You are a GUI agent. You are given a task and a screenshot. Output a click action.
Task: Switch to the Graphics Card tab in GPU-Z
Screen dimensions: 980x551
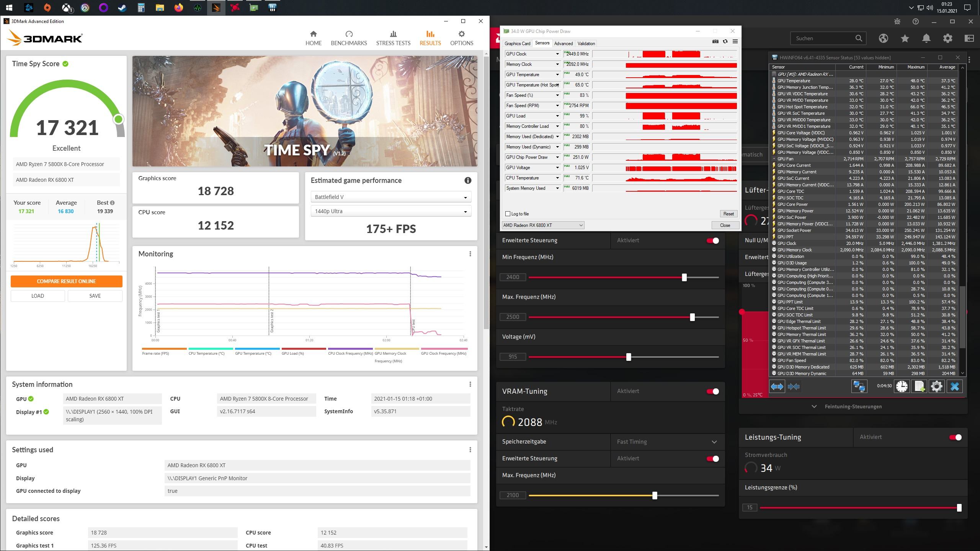pos(517,44)
